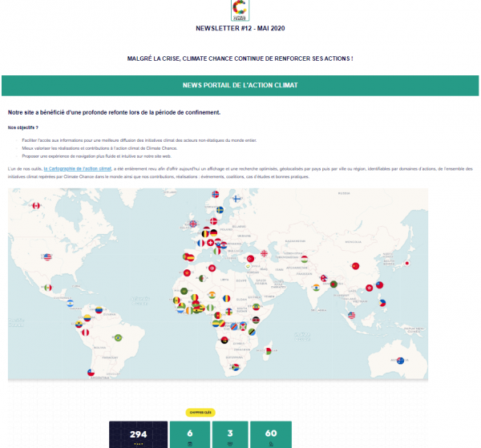Open the Ethiopia flag marker

tap(257, 306)
